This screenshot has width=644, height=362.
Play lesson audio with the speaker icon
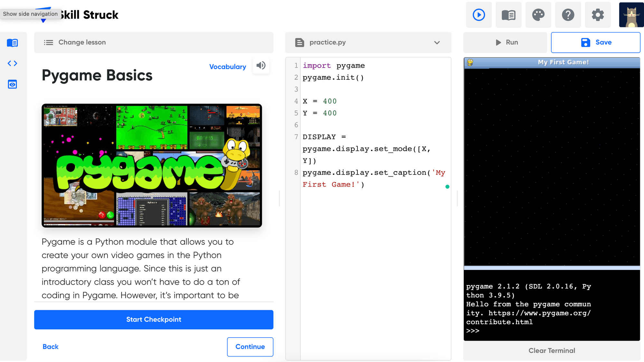pyautogui.click(x=261, y=66)
